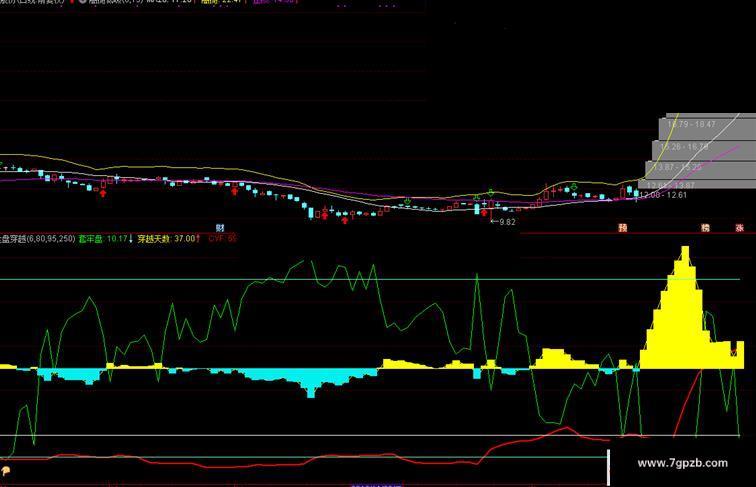Click the 涨 rise marker icon

click(740, 228)
